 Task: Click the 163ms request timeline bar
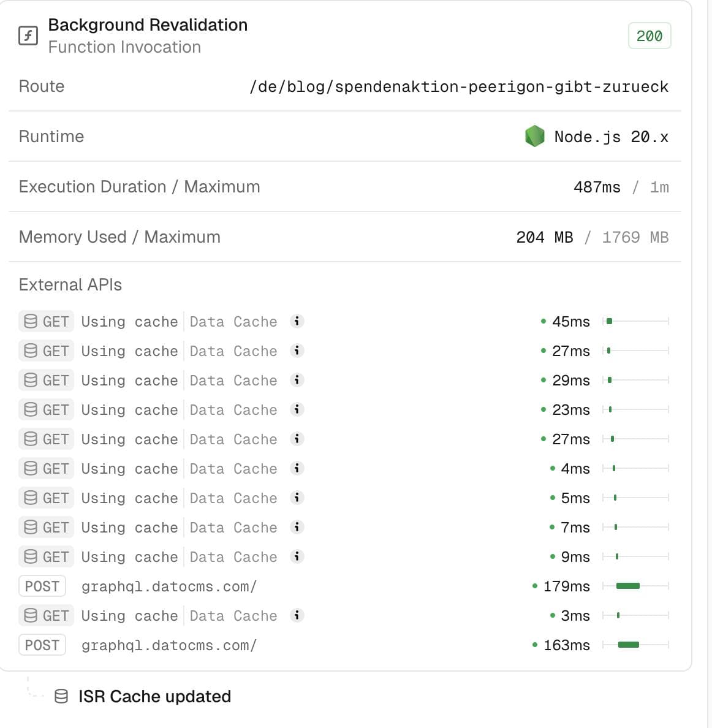click(629, 645)
